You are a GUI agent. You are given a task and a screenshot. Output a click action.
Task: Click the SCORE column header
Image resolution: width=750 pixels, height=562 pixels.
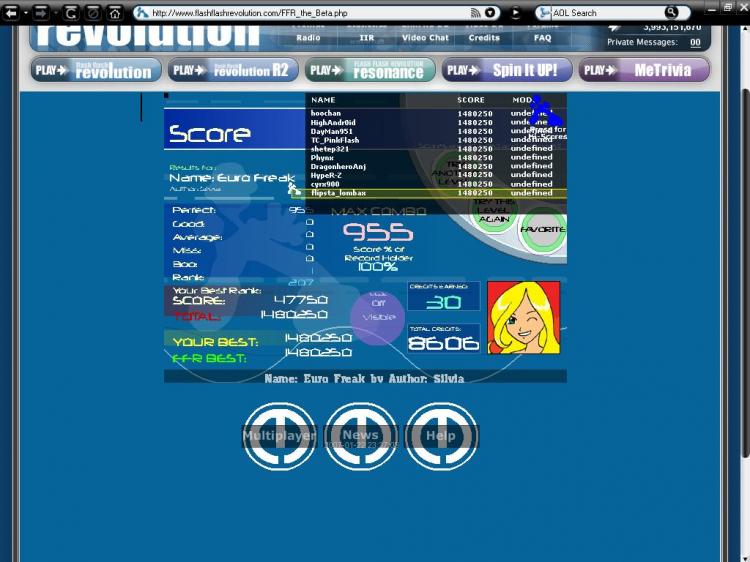click(471, 100)
